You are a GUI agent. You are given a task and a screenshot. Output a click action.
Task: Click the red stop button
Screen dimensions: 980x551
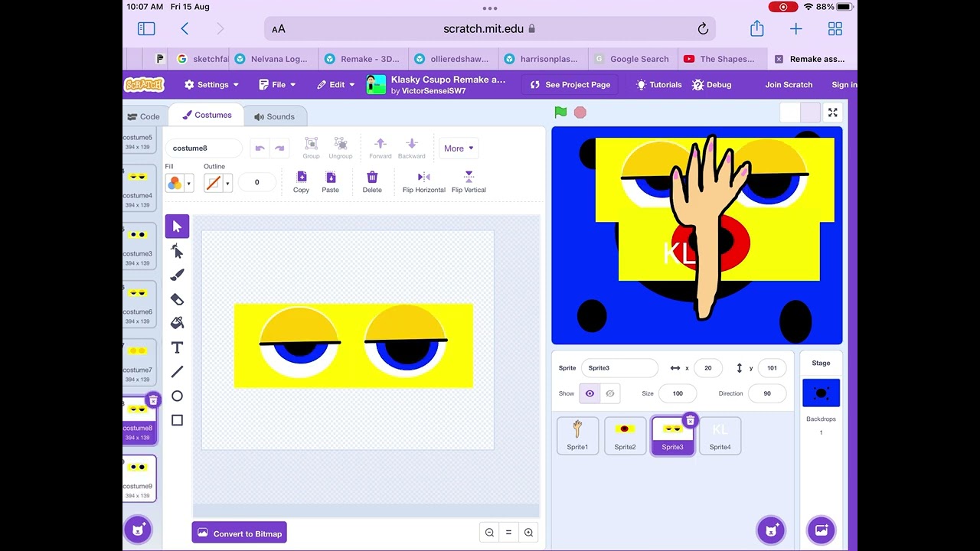[580, 112]
